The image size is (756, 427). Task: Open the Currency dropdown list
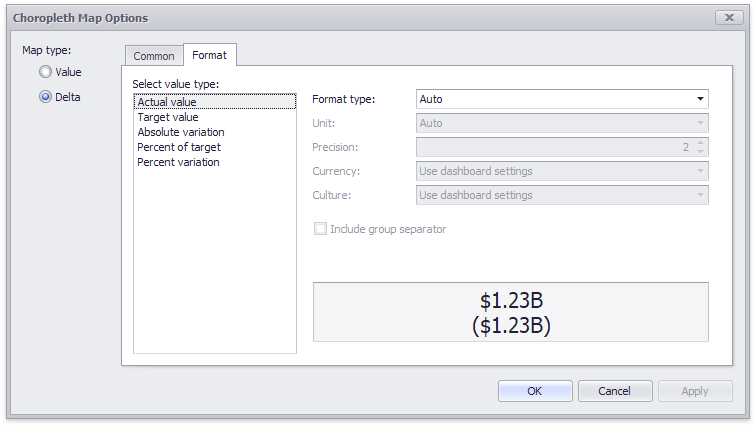tap(699, 171)
